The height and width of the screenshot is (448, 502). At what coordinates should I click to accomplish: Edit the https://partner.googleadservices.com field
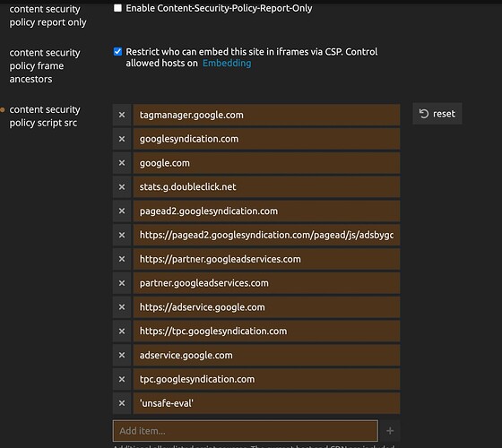point(267,259)
